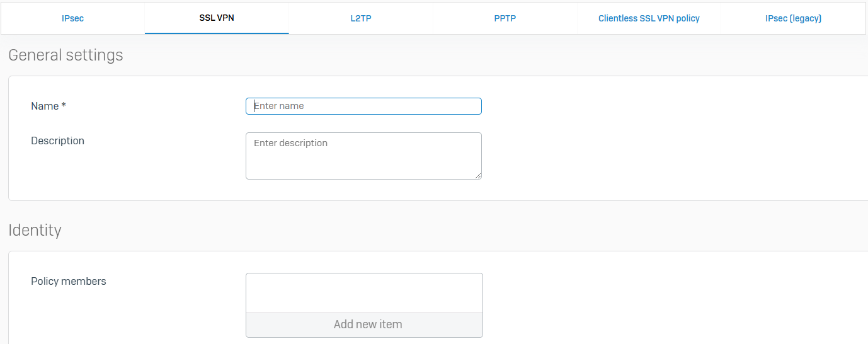Click the General settings heading
Image resolution: width=868 pixels, height=344 pixels.
pyautogui.click(x=66, y=55)
